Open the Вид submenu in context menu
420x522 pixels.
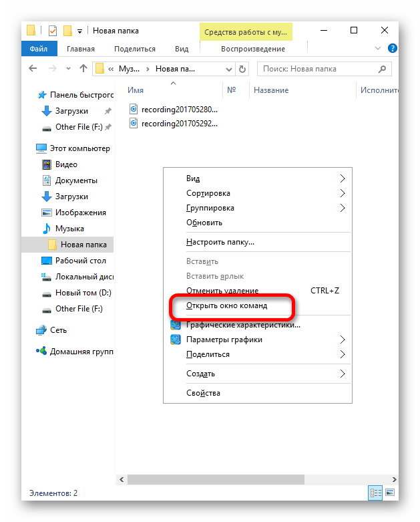[x=257, y=178]
